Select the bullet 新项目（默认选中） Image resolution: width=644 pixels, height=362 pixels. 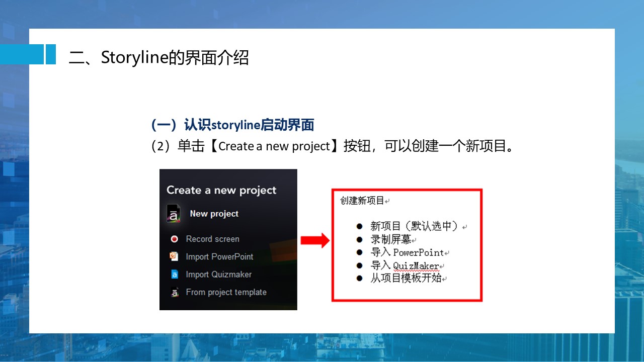[x=415, y=226]
